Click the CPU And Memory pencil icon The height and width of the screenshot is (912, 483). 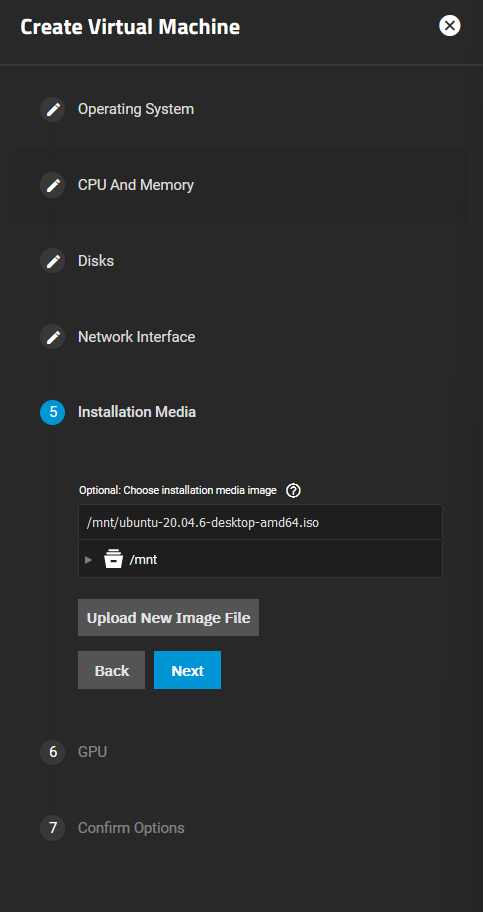pyautogui.click(x=52, y=186)
